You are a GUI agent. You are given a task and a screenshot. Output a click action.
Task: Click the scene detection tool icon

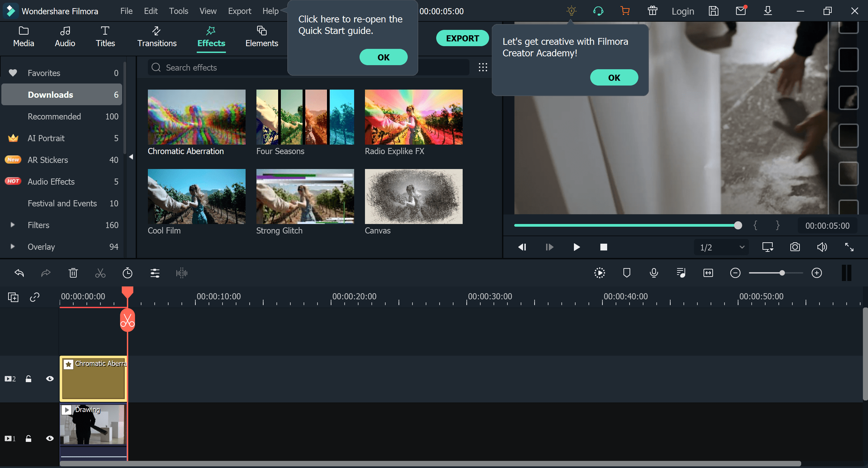point(600,273)
